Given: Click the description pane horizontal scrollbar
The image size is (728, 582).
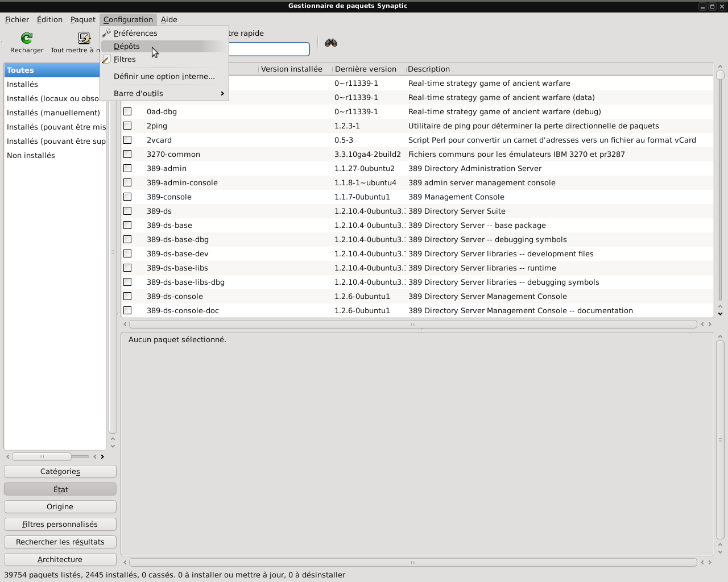Looking at the screenshot, I should 413,562.
